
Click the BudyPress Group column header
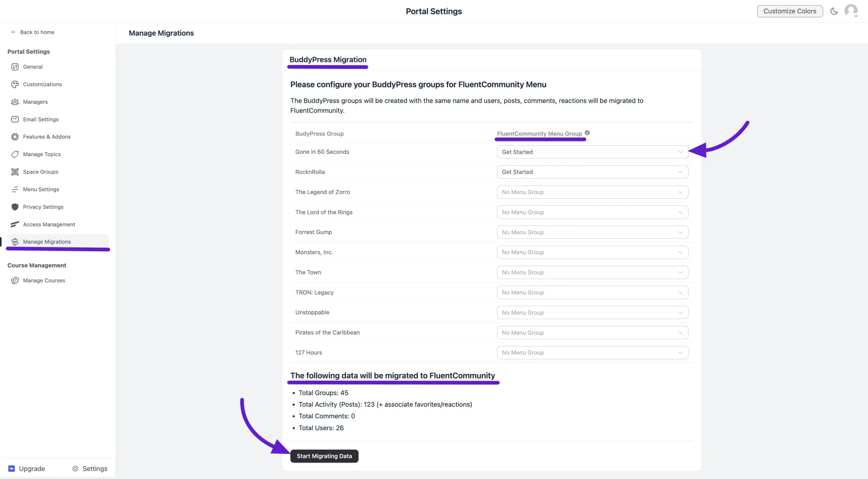click(x=319, y=134)
